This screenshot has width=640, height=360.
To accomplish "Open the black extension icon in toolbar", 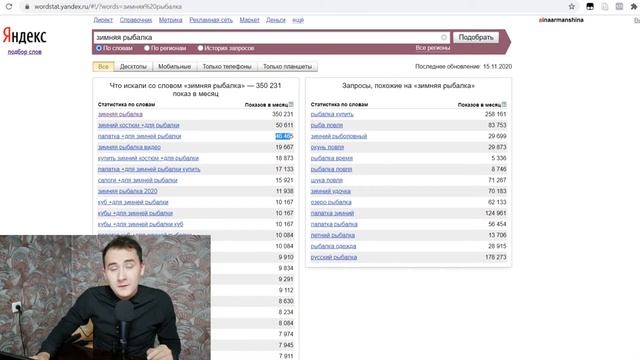I will pos(590,7).
